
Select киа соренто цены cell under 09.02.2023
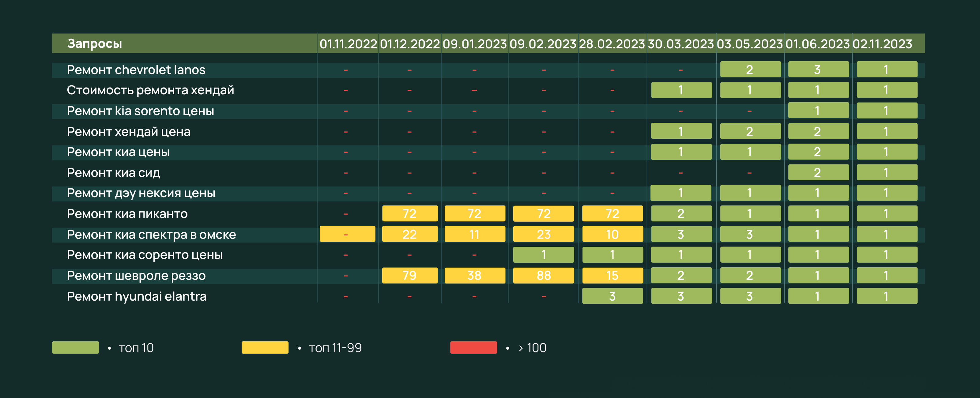click(x=543, y=254)
